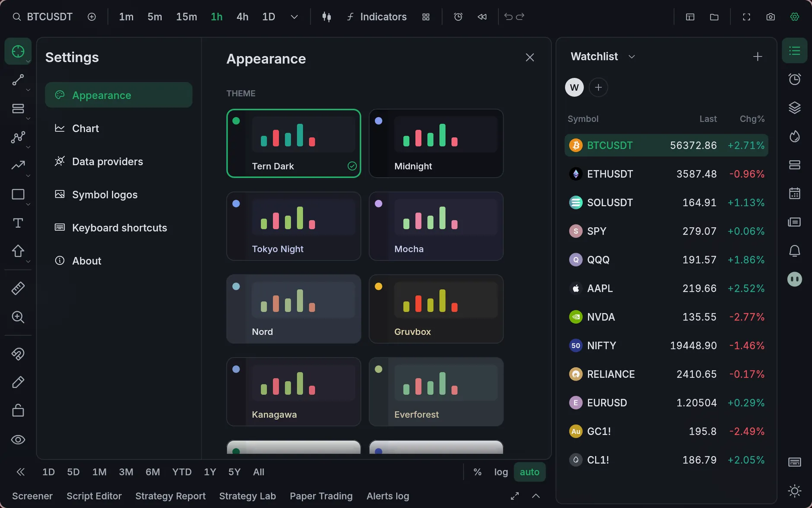This screenshot has width=812, height=508.
Task: Choose the Gruvbox theme card
Action: coord(436,309)
